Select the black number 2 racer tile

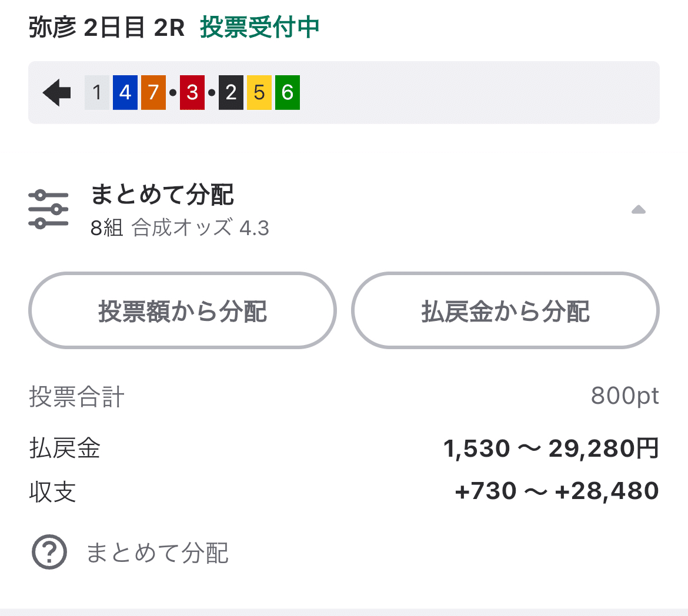pos(231,92)
